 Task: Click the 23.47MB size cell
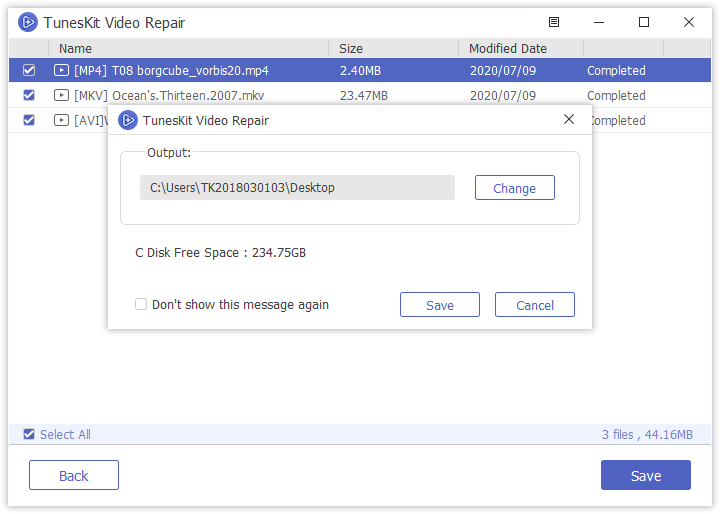[364, 96]
